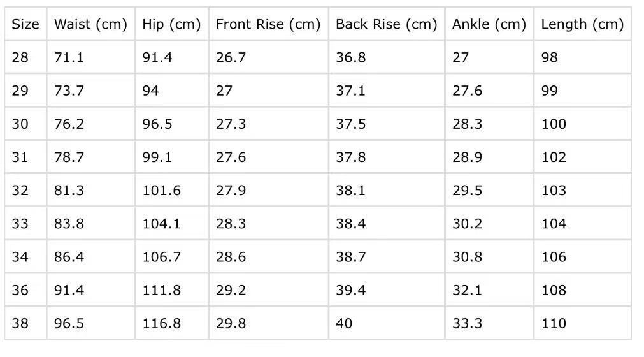Click waist value 91.4 in size 36 row

coord(69,290)
